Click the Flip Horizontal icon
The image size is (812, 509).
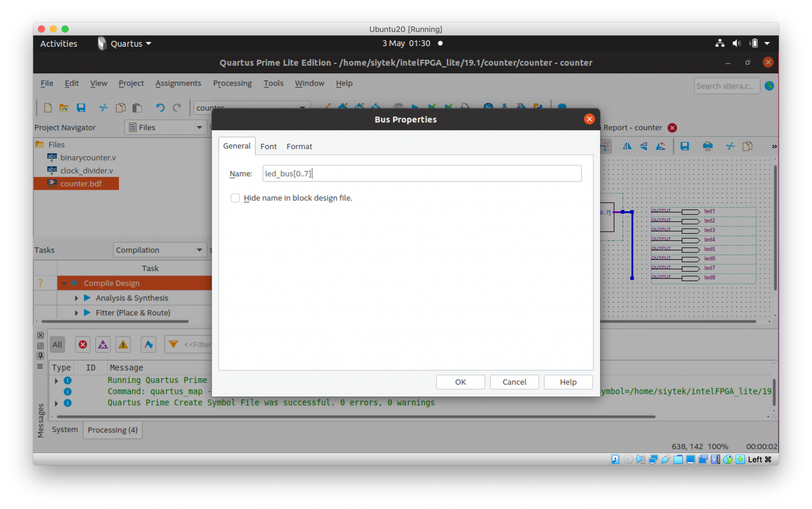tap(627, 146)
